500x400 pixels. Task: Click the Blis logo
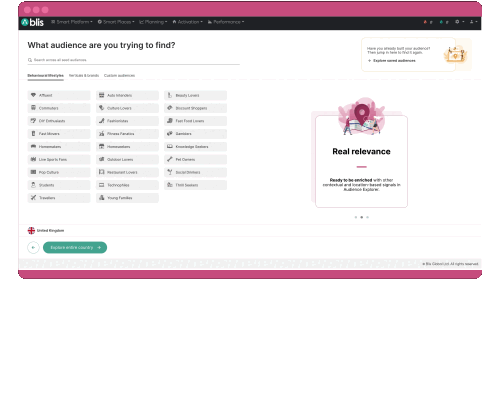point(32,22)
